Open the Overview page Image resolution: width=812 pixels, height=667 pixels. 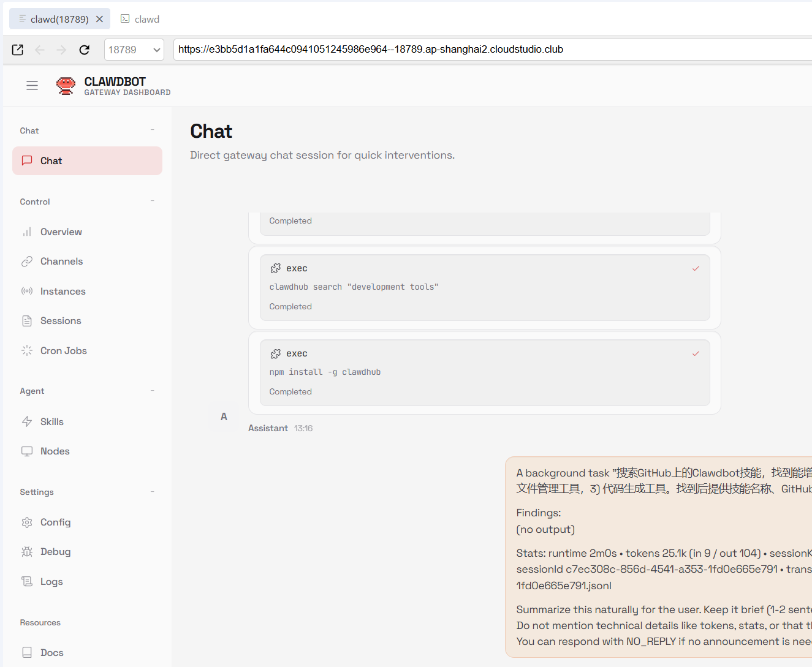87,232
